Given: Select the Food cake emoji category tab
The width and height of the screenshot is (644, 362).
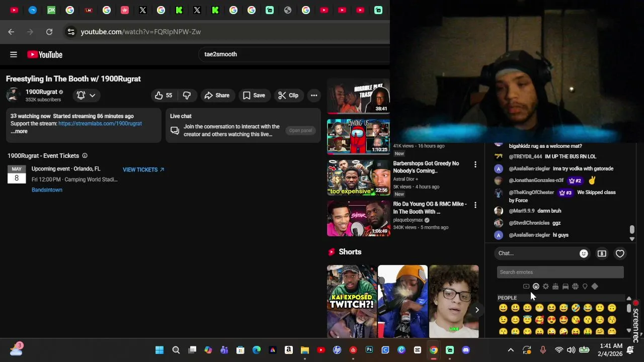Looking at the screenshot, I should coord(555,287).
